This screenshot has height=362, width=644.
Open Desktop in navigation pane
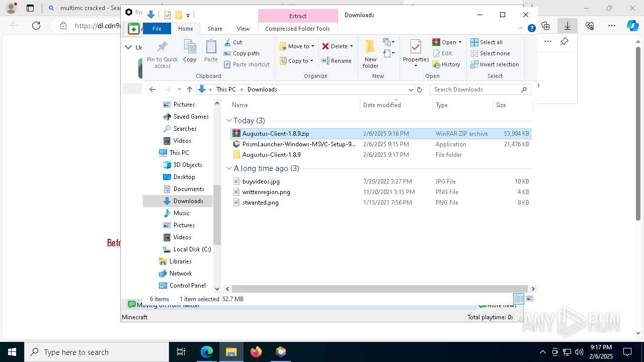pos(179,177)
